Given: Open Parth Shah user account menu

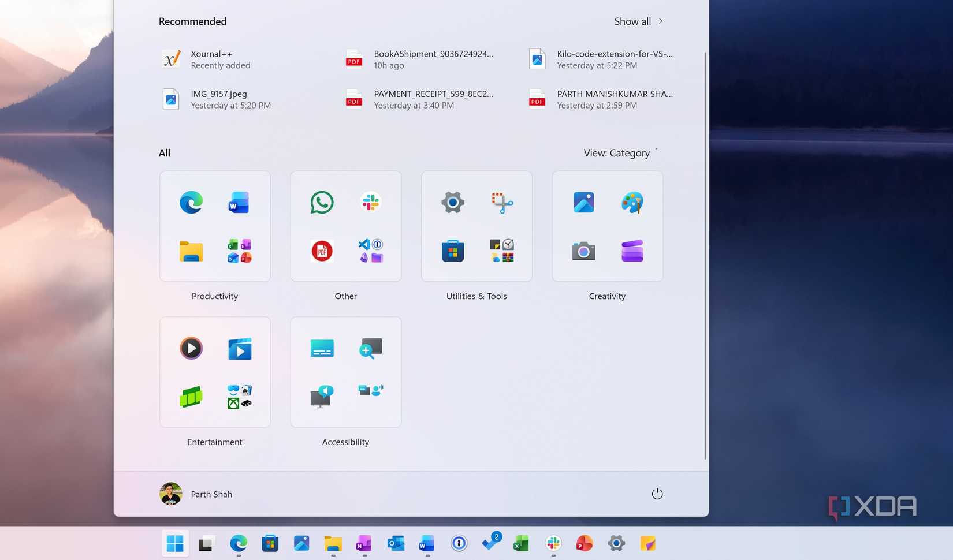Looking at the screenshot, I should [196, 494].
